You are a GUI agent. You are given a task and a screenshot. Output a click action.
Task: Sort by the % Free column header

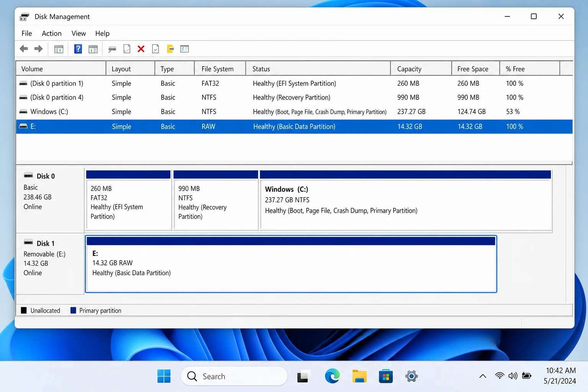(530, 69)
